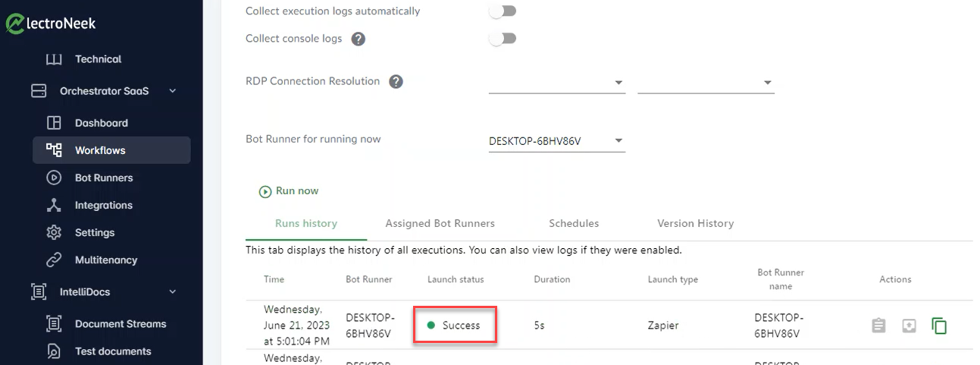Enable the Collect console logs switch
The width and height of the screenshot is (980, 365).
[x=503, y=39]
